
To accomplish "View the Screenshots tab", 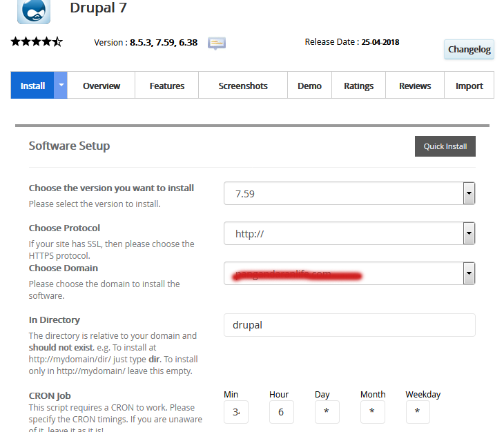I will click(243, 86).
